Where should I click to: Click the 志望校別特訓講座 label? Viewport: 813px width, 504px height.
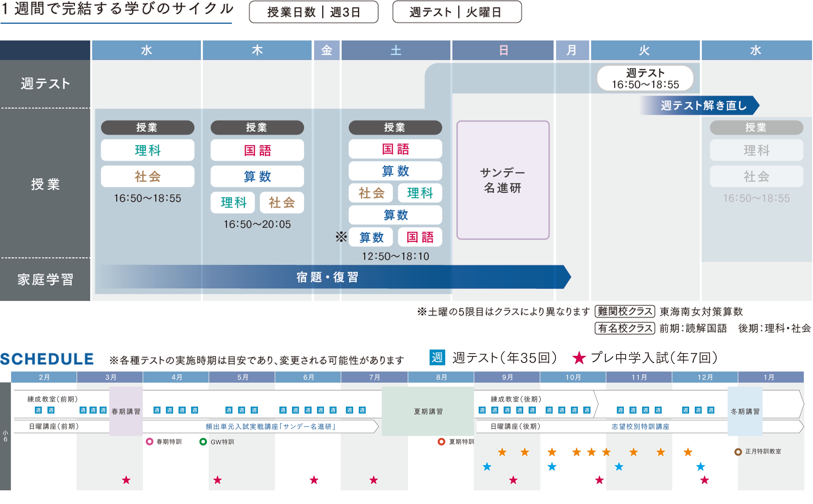click(x=640, y=426)
